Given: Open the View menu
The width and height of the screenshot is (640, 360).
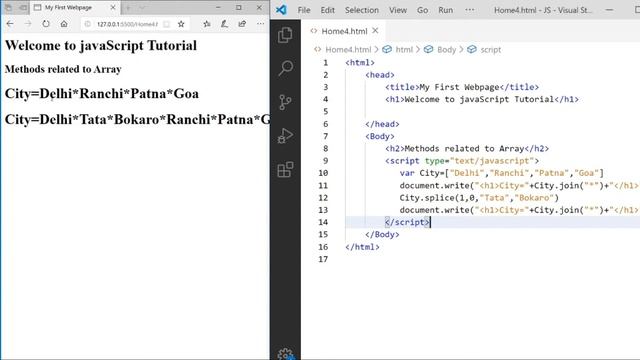Looking at the screenshot, I should tap(398, 10).
